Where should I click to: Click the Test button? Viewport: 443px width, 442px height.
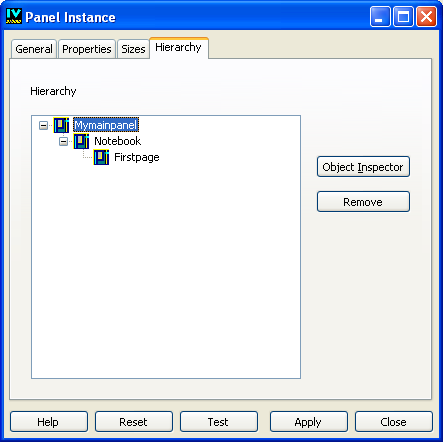click(219, 422)
